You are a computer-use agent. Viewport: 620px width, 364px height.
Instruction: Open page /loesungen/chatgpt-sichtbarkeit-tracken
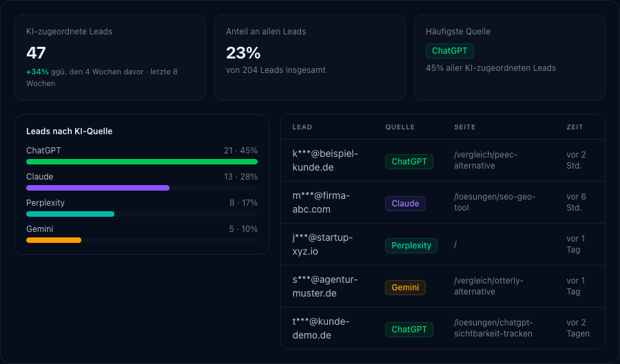493,328
